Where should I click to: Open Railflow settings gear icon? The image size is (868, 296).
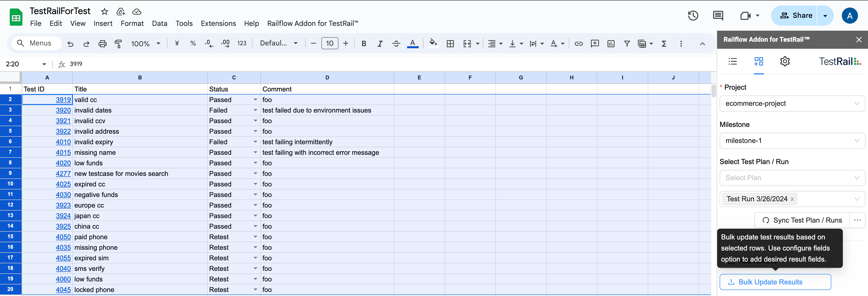[x=785, y=61]
